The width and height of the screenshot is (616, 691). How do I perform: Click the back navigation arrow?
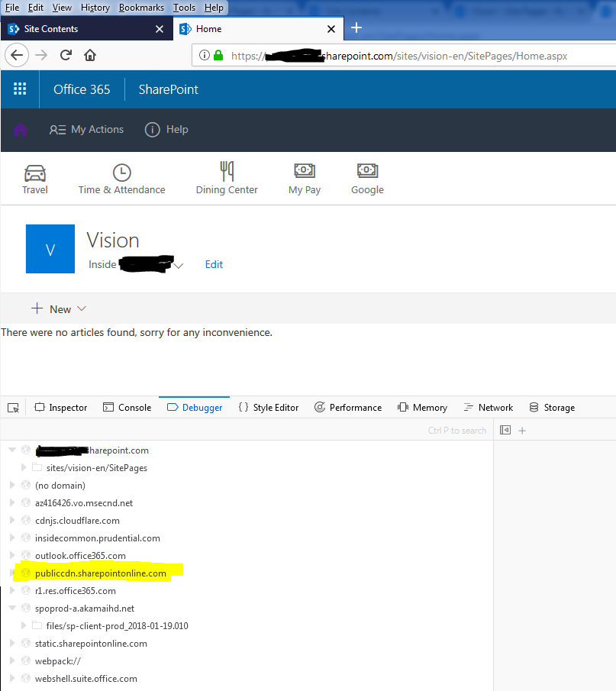pyautogui.click(x=17, y=55)
